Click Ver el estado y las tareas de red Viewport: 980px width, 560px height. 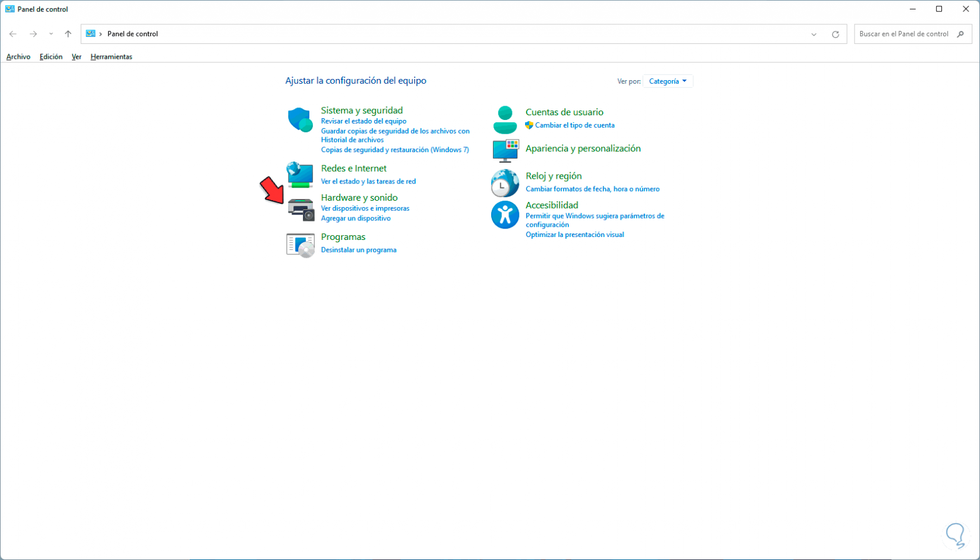[368, 182]
